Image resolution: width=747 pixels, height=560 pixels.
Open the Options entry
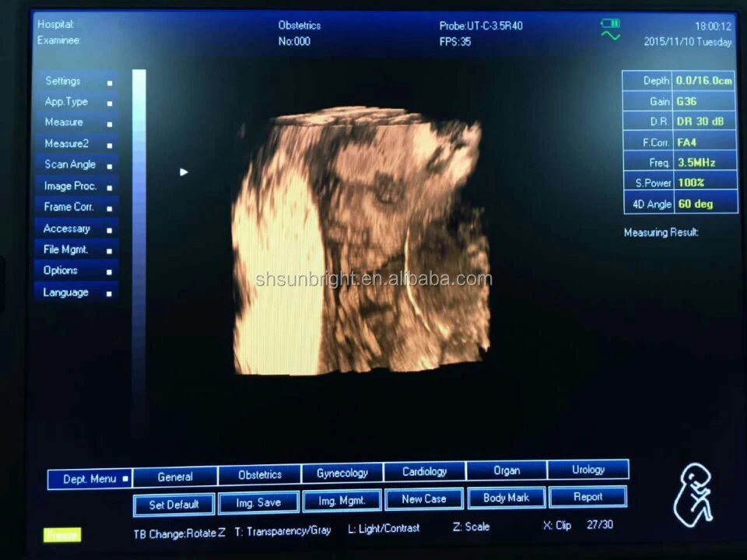(x=76, y=271)
